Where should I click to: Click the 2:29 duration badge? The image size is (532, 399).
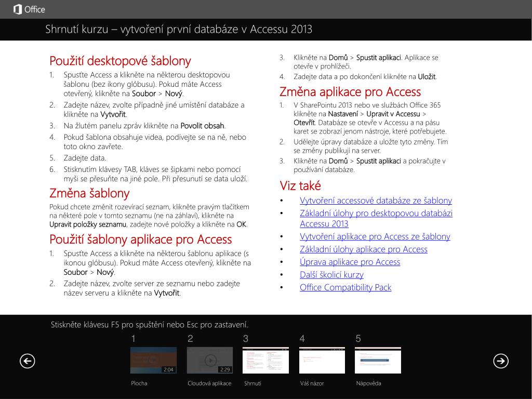[225, 369]
